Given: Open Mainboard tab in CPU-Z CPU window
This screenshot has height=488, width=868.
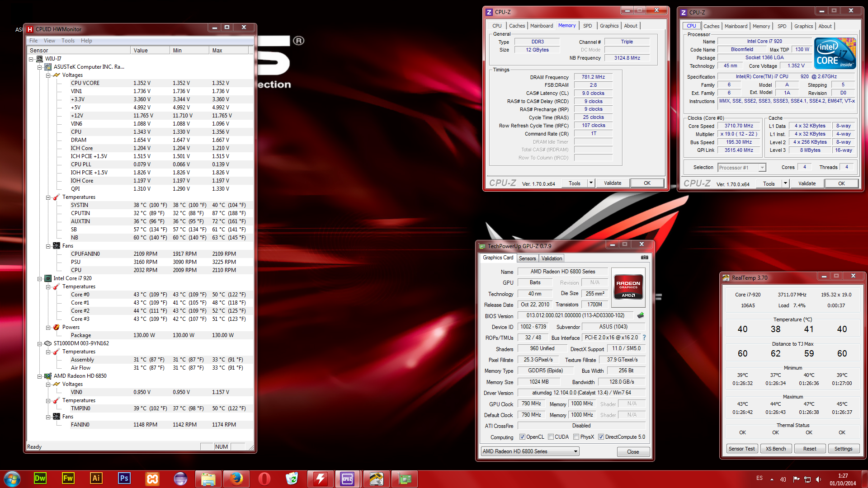Looking at the screenshot, I should 736,26.
